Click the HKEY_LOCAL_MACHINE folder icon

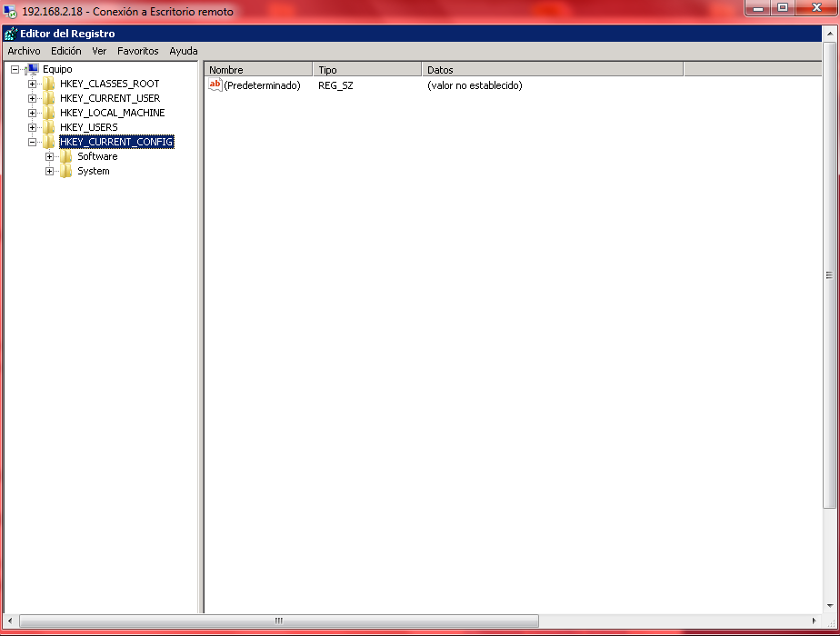49,113
